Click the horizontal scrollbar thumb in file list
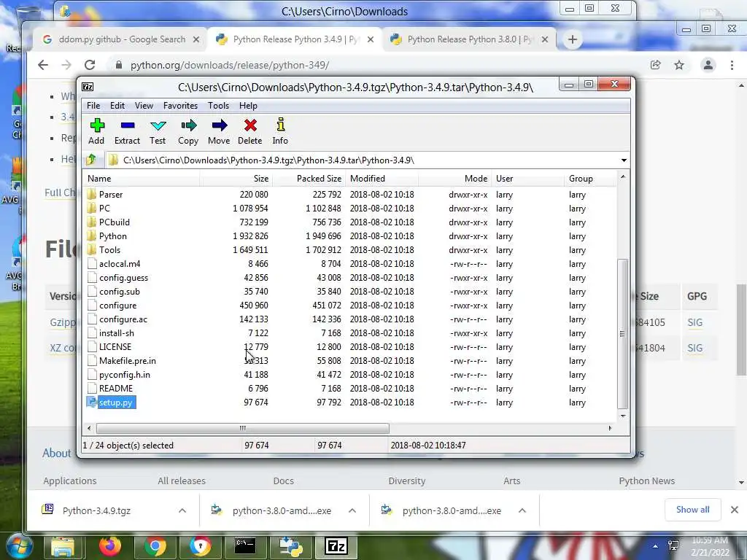This screenshot has height=560, width=747. (243, 428)
